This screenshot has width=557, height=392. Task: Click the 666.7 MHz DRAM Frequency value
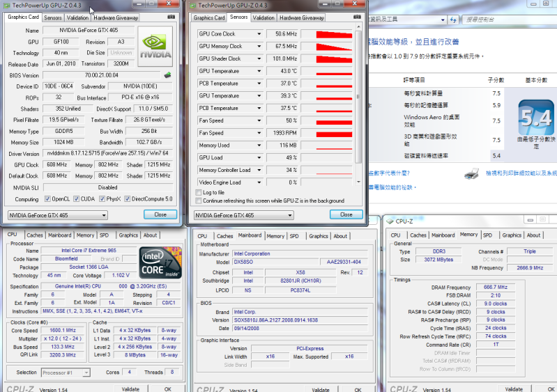(x=496, y=287)
